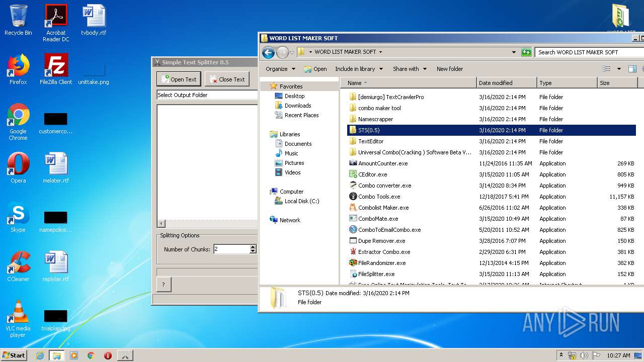Screen dimensions: 644x362
Task: Launch Firefox from the desktop
Action: click(18, 69)
